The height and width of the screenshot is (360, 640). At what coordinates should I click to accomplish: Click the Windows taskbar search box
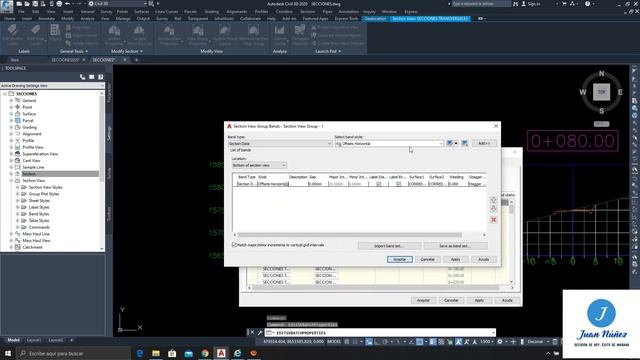click(73, 353)
